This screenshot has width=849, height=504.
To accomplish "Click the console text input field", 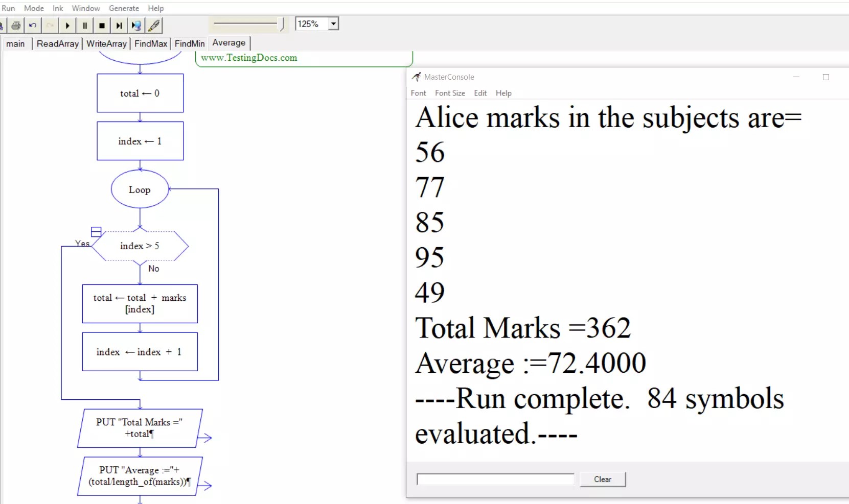I will click(x=495, y=479).
